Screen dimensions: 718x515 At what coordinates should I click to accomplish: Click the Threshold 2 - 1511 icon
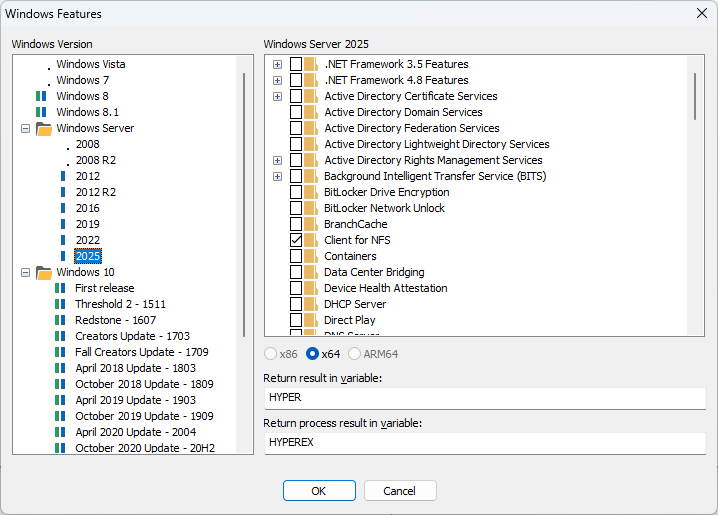pos(60,304)
